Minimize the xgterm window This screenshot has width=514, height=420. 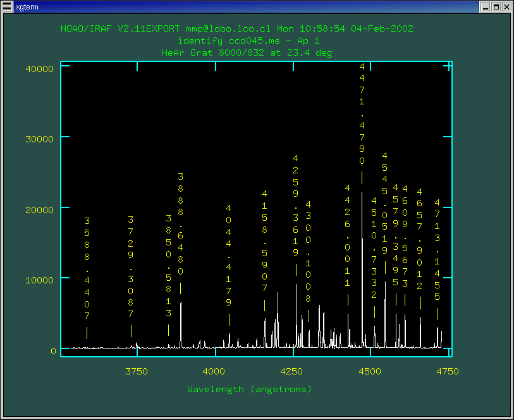(485, 7)
